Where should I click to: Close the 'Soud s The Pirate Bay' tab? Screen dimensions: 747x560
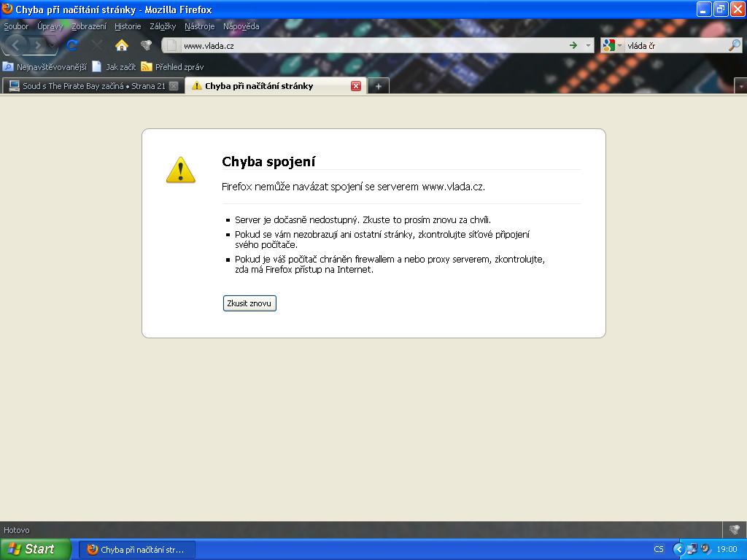174,86
